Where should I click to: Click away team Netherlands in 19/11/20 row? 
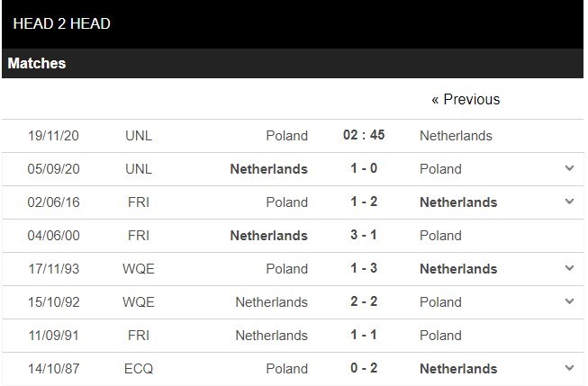pos(456,136)
